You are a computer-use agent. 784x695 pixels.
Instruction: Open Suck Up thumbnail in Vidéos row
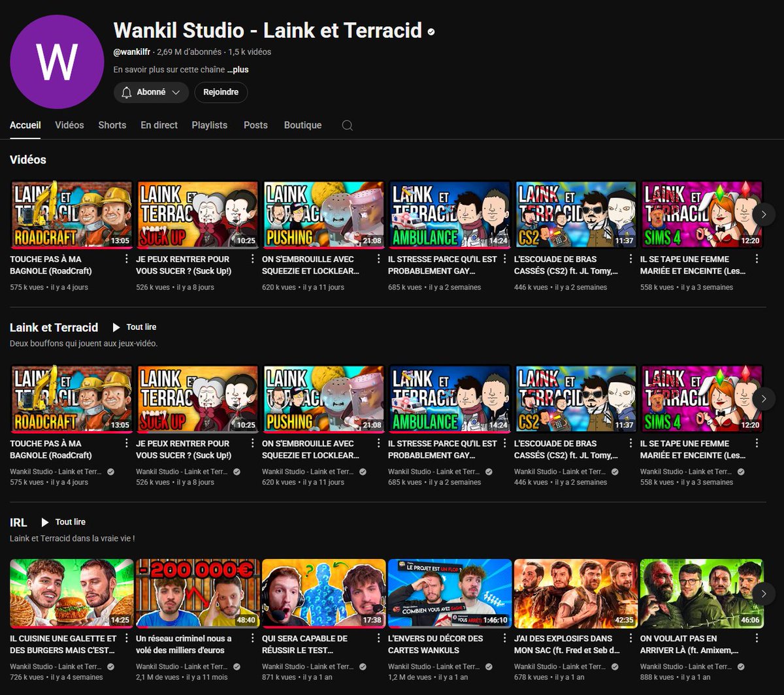pos(197,214)
